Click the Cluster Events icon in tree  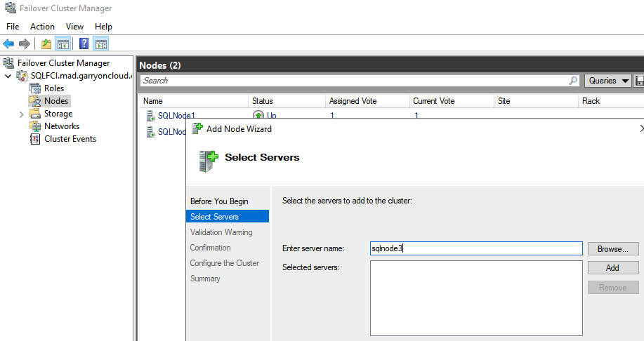(x=35, y=139)
